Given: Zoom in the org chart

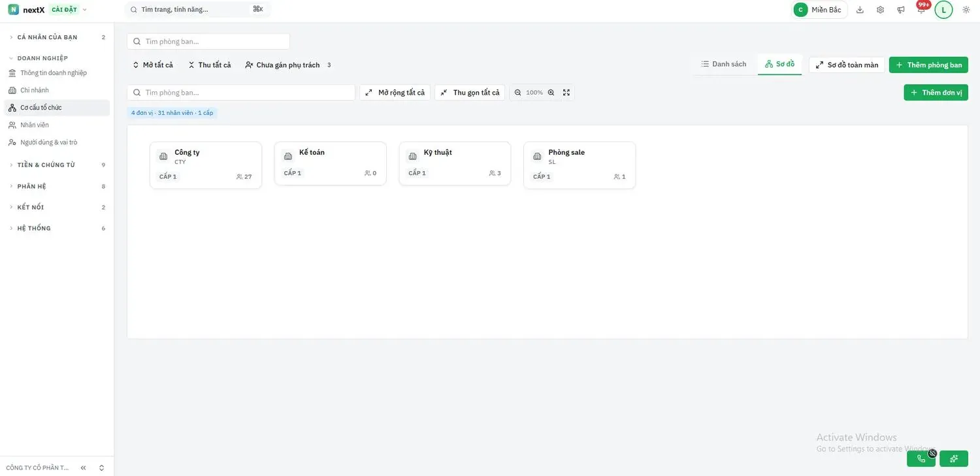Looking at the screenshot, I should [x=551, y=93].
